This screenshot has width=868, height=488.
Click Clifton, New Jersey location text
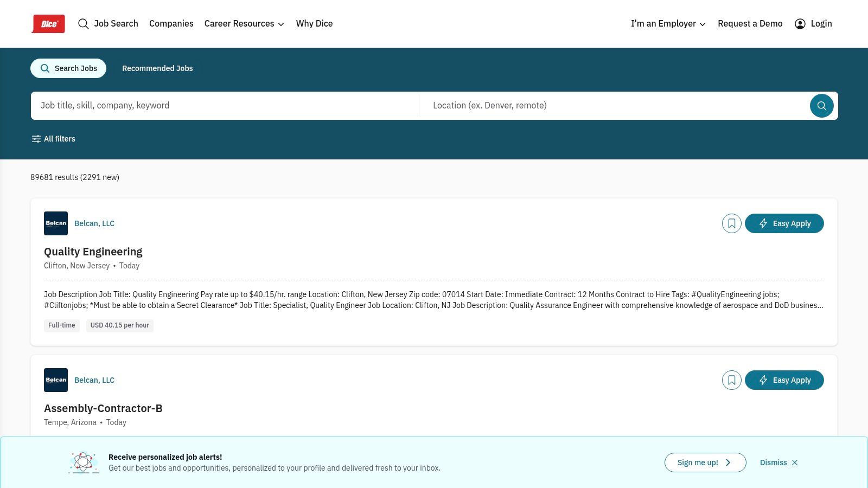(x=76, y=266)
